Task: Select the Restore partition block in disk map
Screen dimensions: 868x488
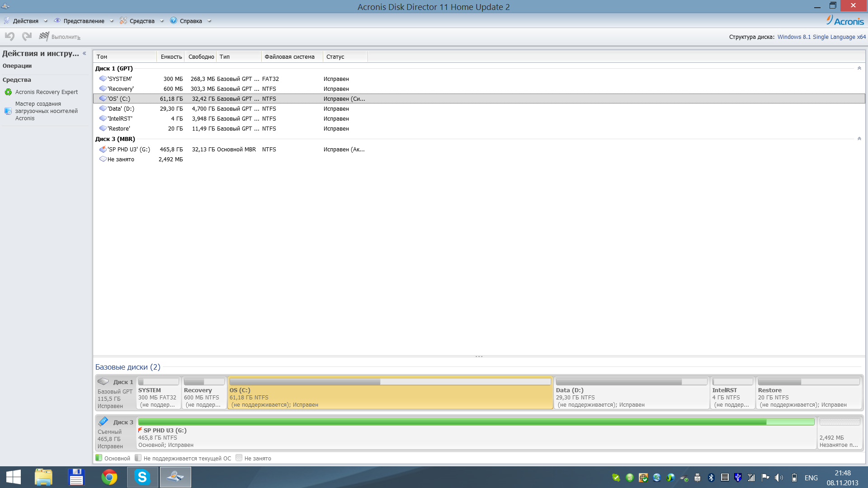Action: pos(809,393)
